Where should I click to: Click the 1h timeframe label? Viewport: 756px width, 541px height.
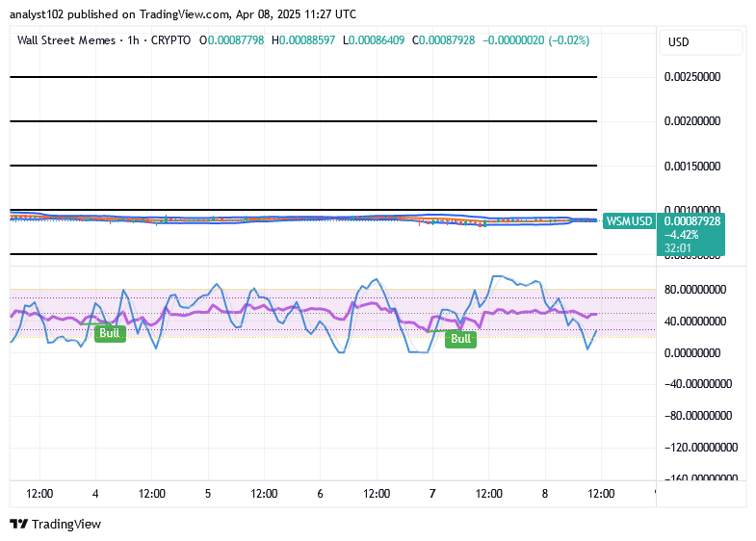133,40
